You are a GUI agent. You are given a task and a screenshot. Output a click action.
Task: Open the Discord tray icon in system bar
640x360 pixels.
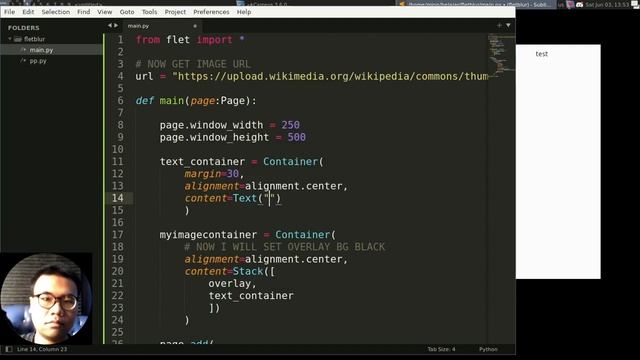(579, 4)
